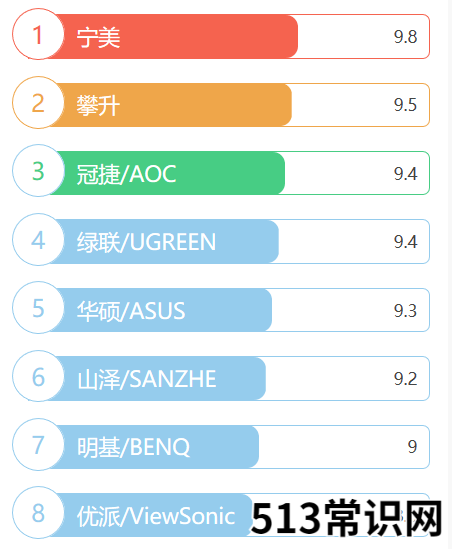Click the rank 1 circle badge
The image size is (452, 549).
(38, 34)
